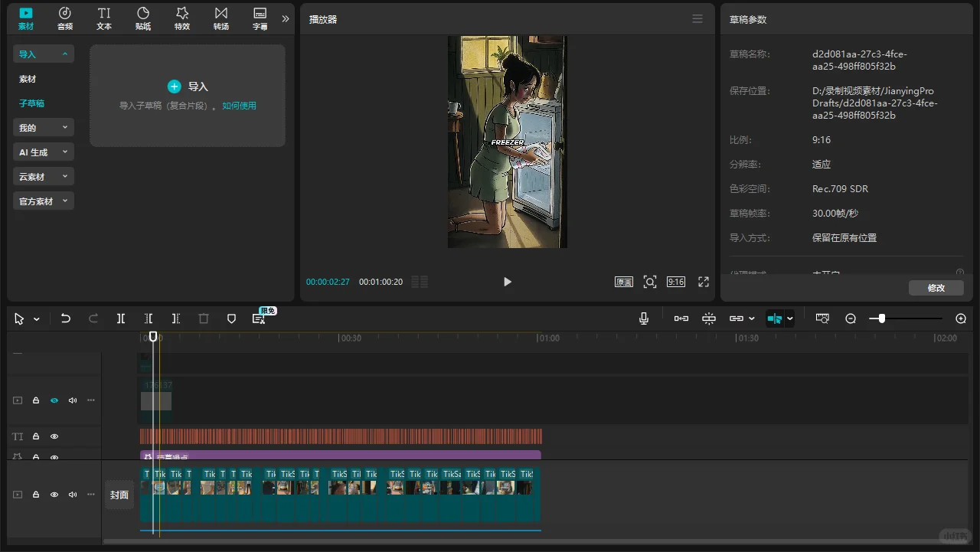Zoom out the timeline with minus icon
The image size is (980, 552).
point(850,318)
